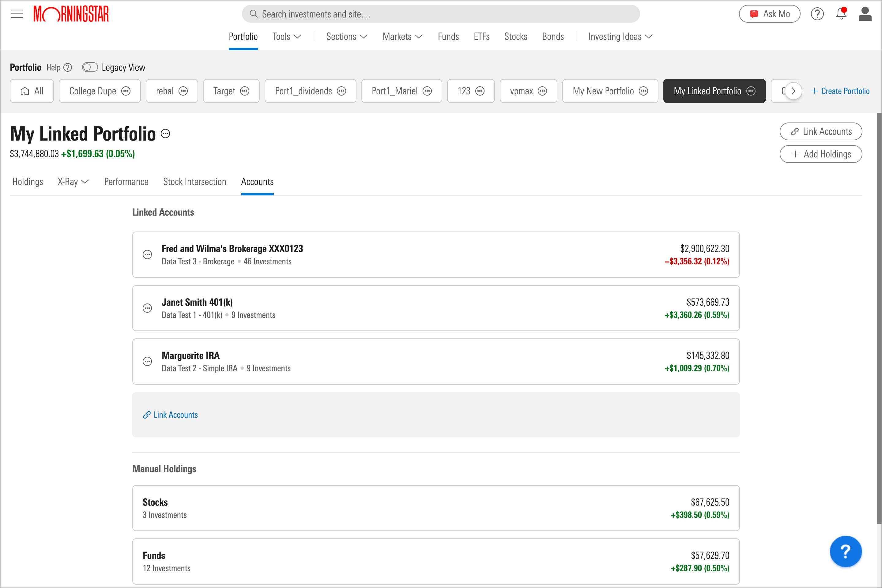Open the ellipsis menu on the Target portfolio chip
Screen dimensions: 882x588
tap(244, 91)
